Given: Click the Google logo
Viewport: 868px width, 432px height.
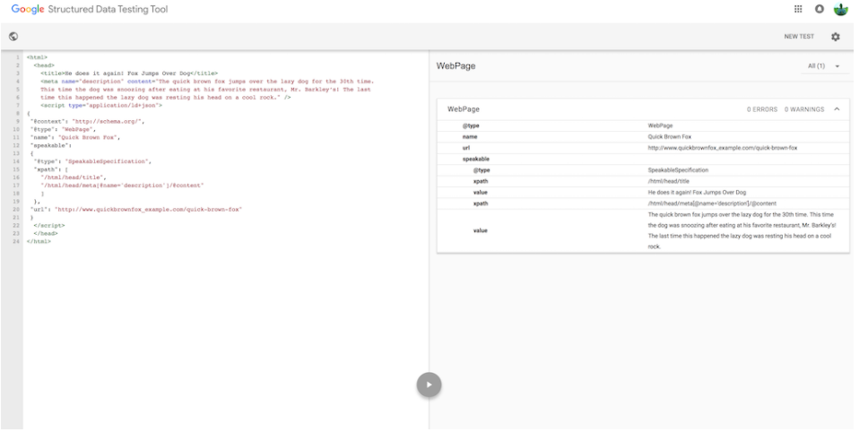Looking at the screenshot, I should click(x=28, y=9).
